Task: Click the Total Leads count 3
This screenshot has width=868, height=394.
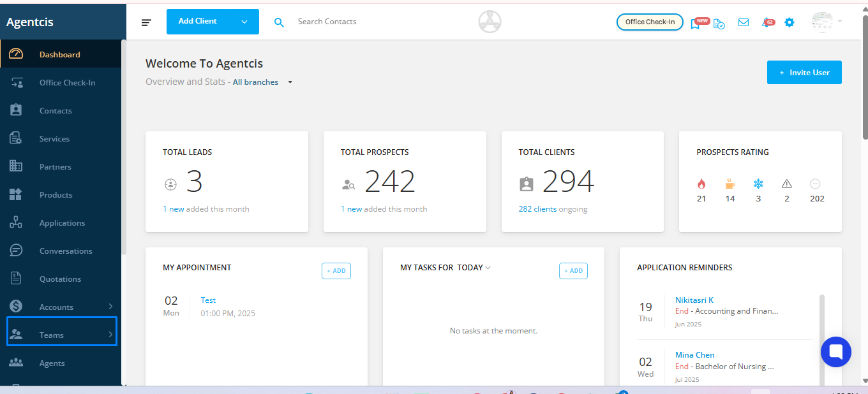Action: pos(194,182)
